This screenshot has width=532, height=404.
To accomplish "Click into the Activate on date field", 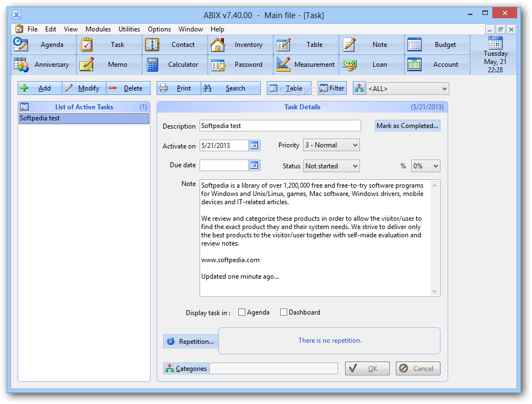I will 224,145.
